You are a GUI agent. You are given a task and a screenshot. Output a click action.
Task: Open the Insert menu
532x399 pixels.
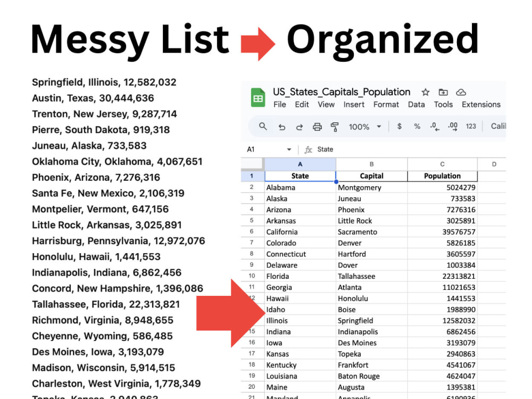[x=354, y=104]
